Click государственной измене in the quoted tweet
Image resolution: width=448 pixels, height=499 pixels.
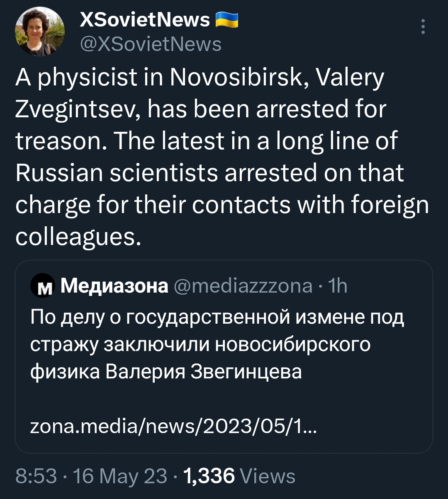coord(238,317)
